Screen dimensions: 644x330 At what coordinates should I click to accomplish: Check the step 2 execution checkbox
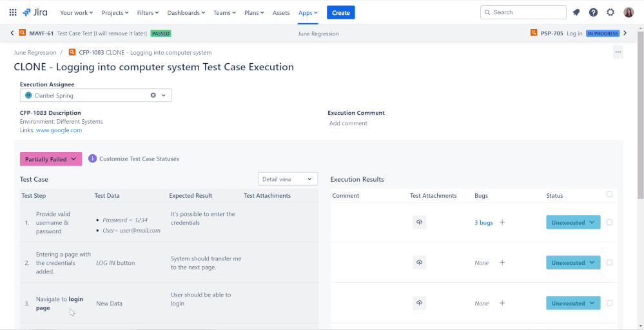click(609, 262)
